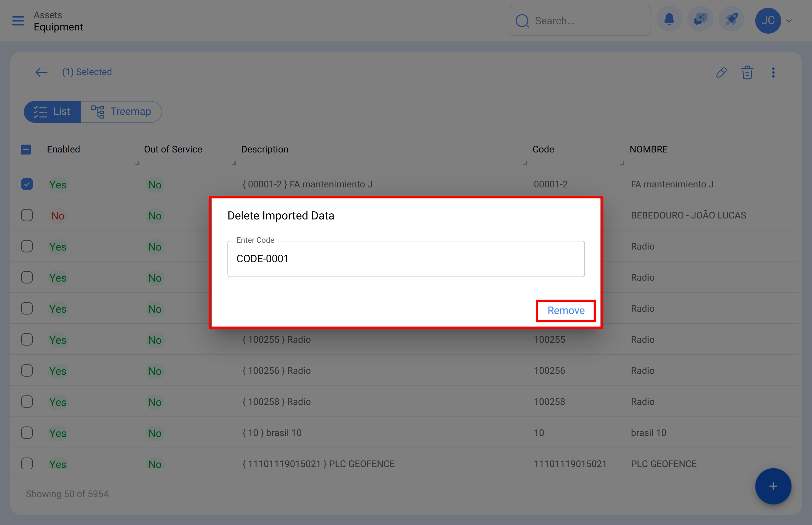The width and height of the screenshot is (812, 525).
Task: Open the JC user avatar
Action: pyautogui.click(x=768, y=20)
